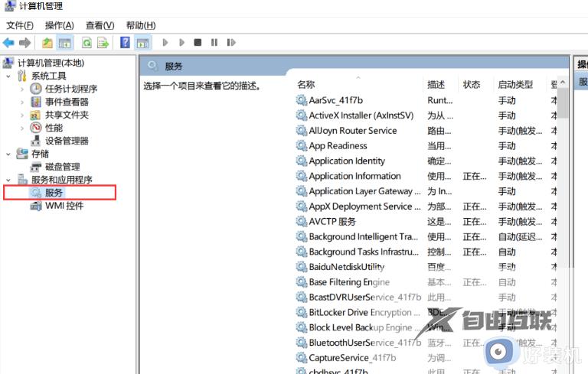Click the Export List toolbar icon
588x374 pixels.
pyautogui.click(x=103, y=43)
